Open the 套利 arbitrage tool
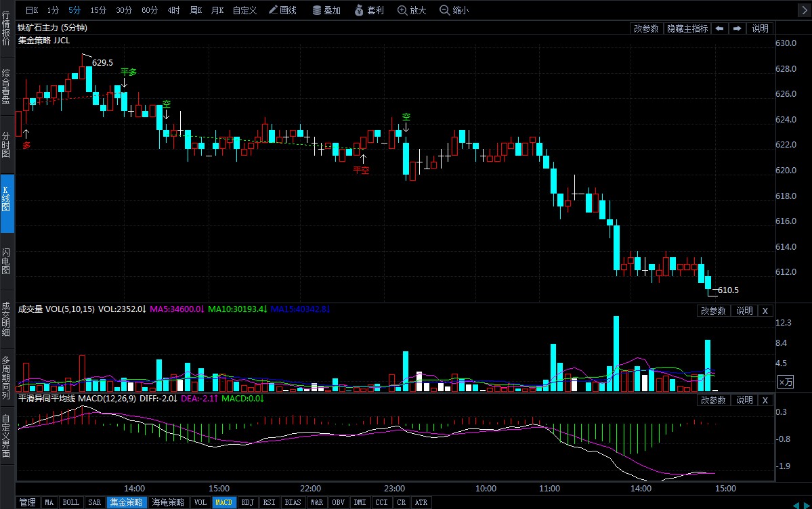Image resolution: width=812 pixels, height=509 pixels. tap(370, 10)
